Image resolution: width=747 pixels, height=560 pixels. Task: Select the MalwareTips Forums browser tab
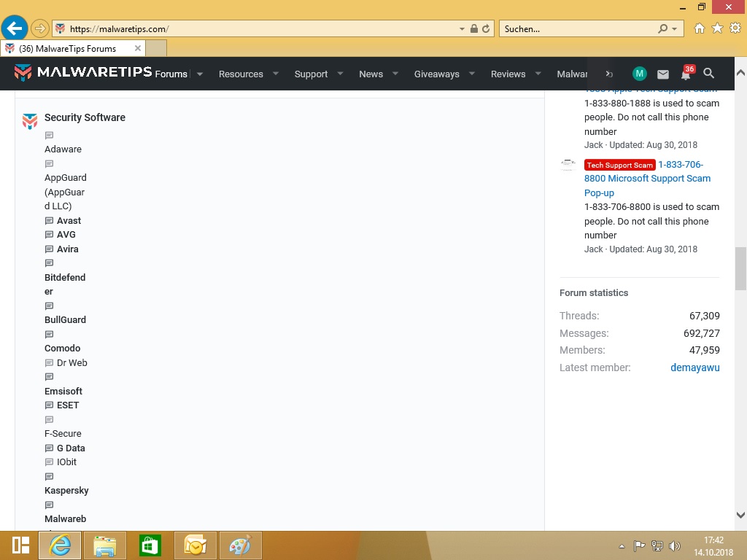(72, 49)
